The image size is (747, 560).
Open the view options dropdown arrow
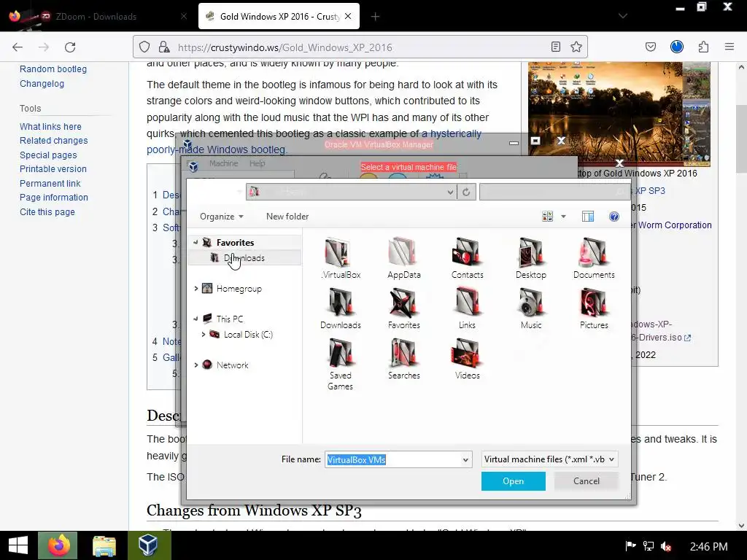[563, 217]
